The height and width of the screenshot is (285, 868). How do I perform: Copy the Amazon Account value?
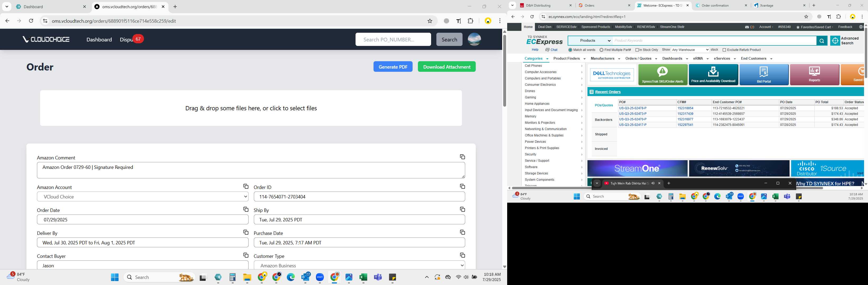(246, 186)
